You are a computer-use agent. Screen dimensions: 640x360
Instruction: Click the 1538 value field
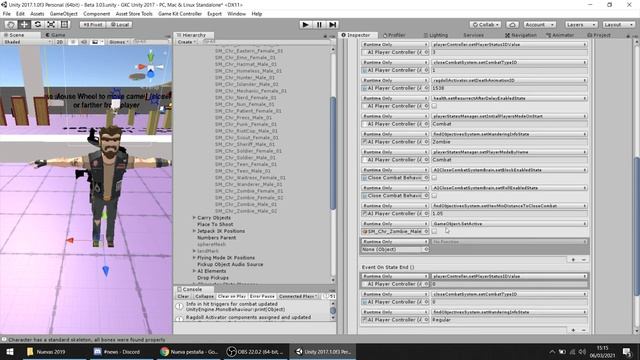click(509, 88)
